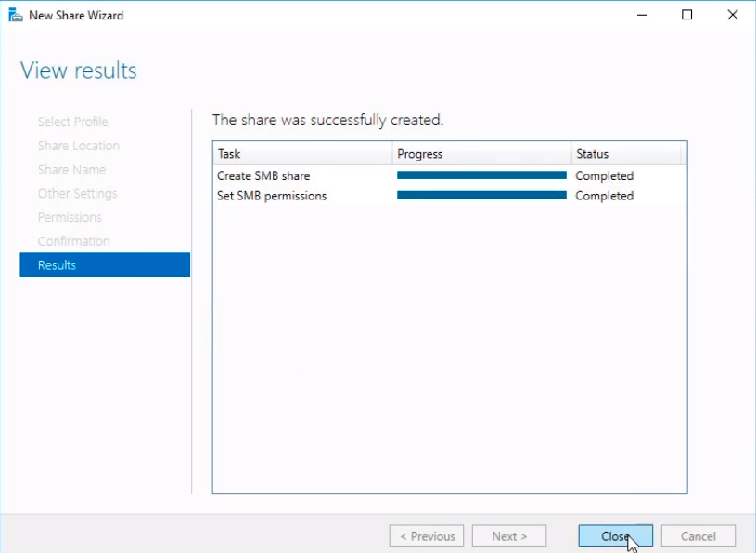Click the Set SMB permissions progress bar
The width and height of the screenshot is (756, 553).
(x=481, y=195)
